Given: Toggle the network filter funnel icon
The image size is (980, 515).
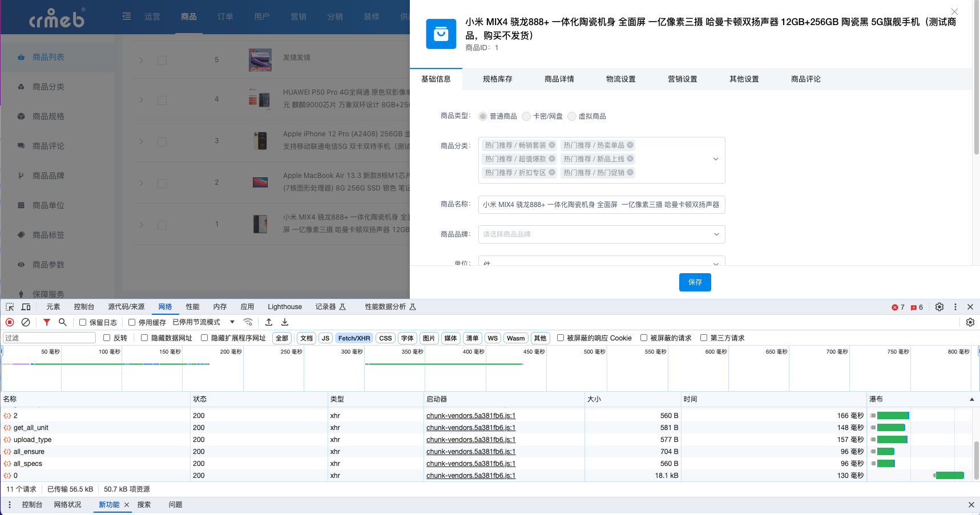Looking at the screenshot, I should click(47, 322).
